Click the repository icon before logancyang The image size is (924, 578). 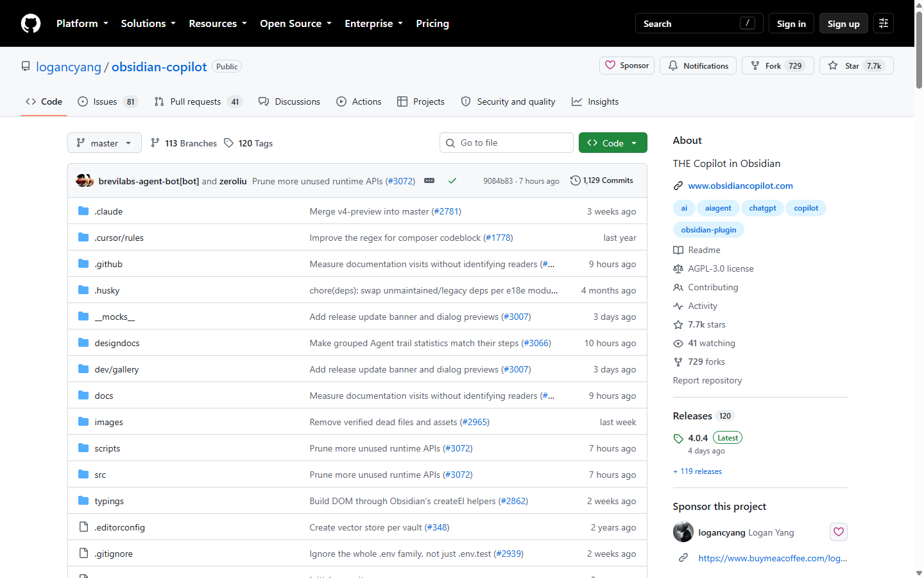pyautogui.click(x=26, y=67)
